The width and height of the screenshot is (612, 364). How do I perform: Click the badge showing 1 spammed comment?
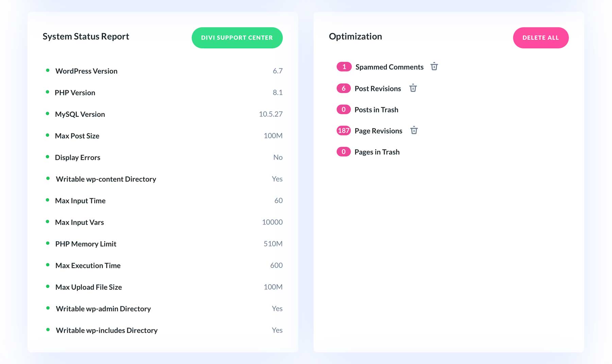(344, 67)
